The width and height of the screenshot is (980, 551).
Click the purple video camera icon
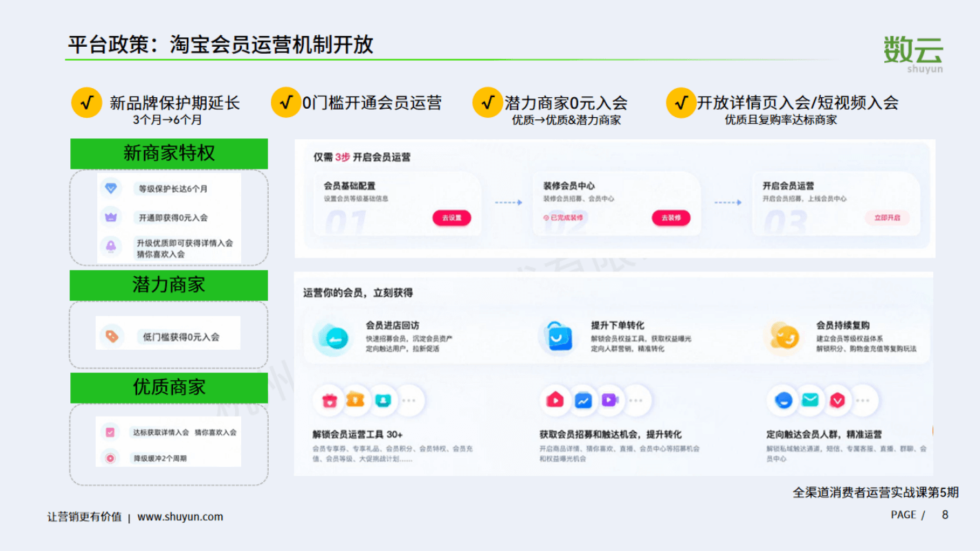pyautogui.click(x=609, y=399)
